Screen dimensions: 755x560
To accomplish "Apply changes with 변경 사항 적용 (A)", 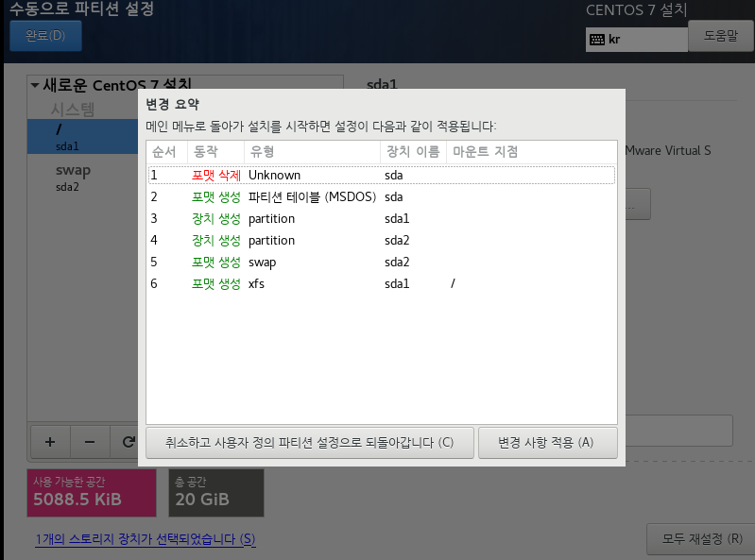I will pyautogui.click(x=548, y=443).
